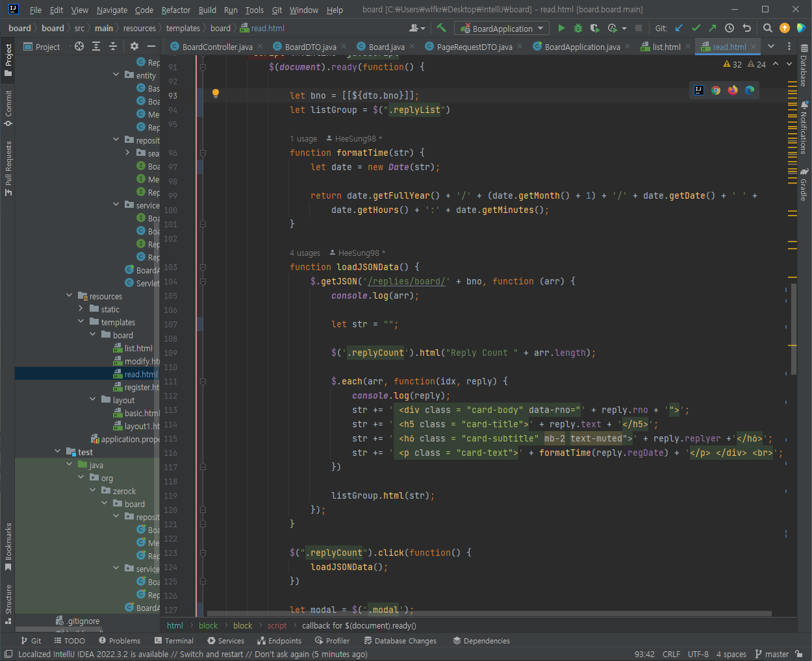Toggle the Commit tool window
The height and width of the screenshot is (661, 812).
coord(8,108)
